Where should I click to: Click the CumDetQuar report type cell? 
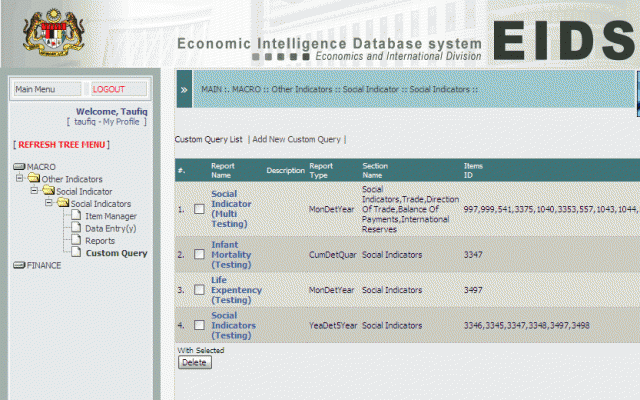point(333,255)
